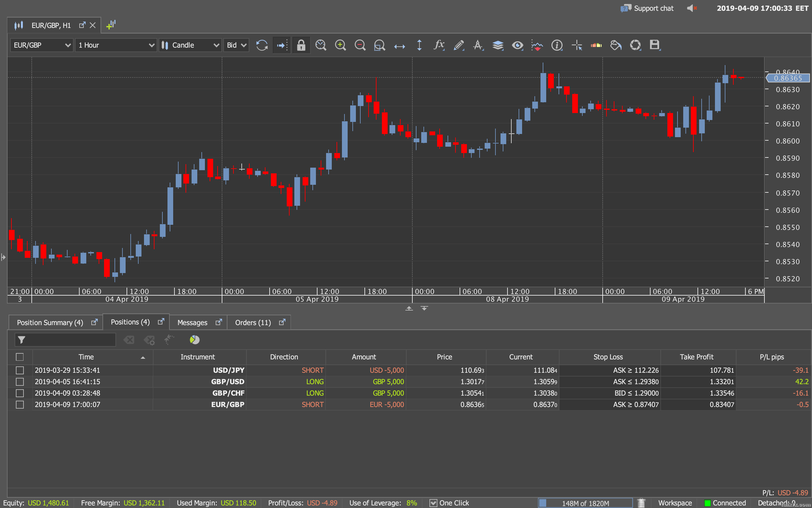Open the Bid side dropdown
The height and width of the screenshot is (508, 812).
pyautogui.click(x=236, y=45)
